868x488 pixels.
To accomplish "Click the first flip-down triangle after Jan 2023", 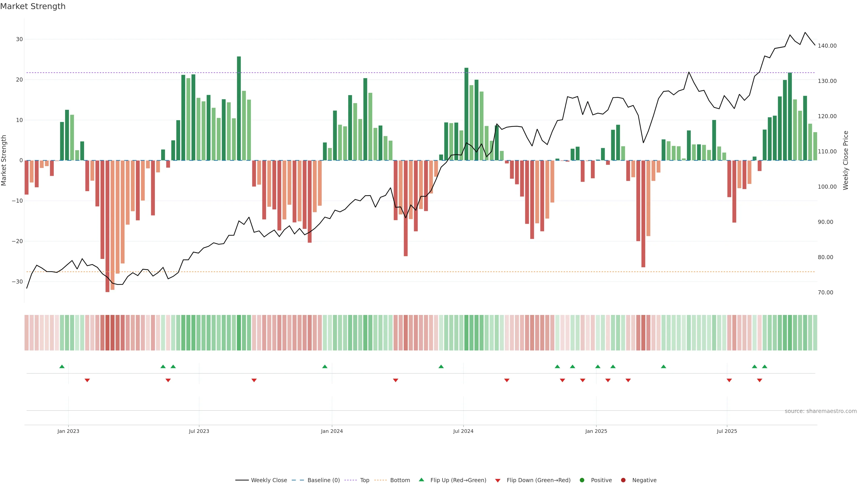I will [87, 380].
